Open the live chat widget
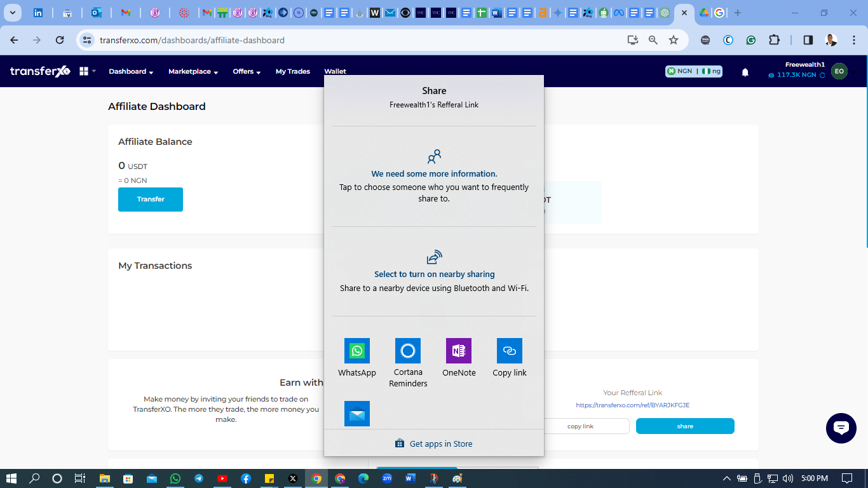The image size is (868, 488). pos(841,428)
